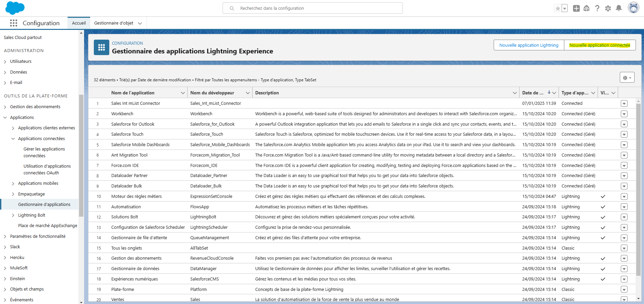This screenshot has height=304, width=644.
Task: Click the ExpressionSetConsole developer name cell
Action: click(x=211, y=196)
